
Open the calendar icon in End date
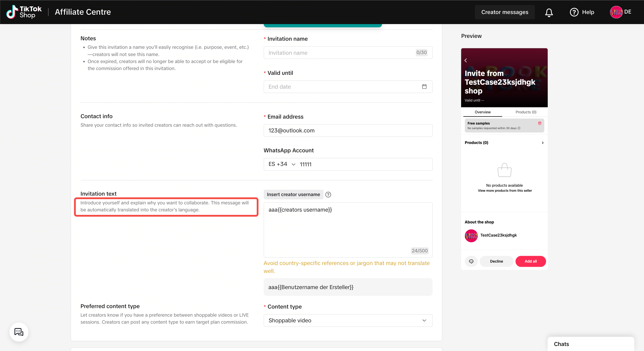(x=424, y=87)
